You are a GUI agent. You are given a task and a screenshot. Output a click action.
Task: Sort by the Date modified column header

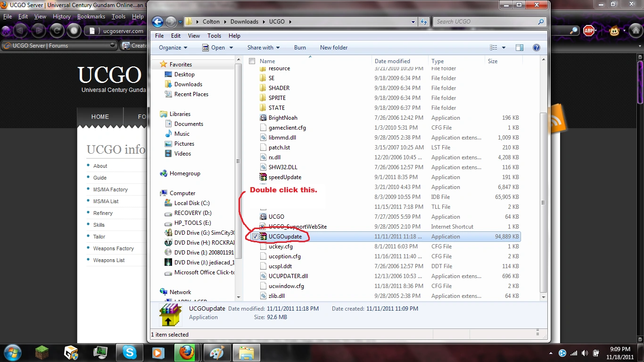392,61
